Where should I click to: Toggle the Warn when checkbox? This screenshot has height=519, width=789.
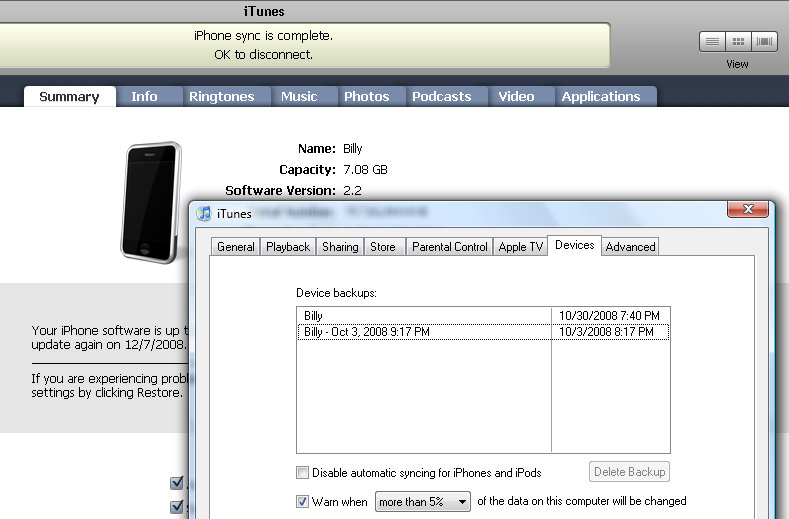point(302,501)
